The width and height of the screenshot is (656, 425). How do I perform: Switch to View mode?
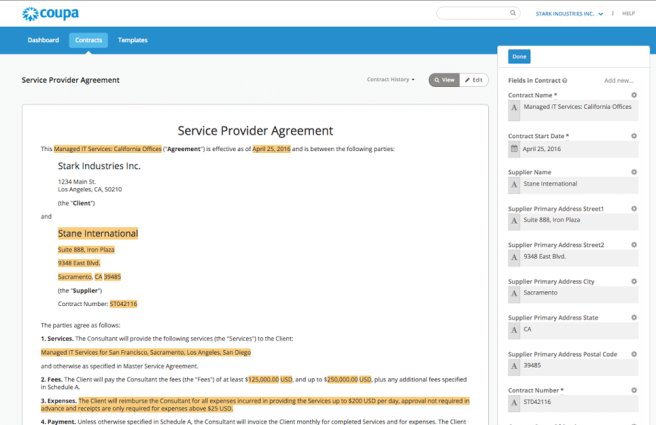[x=444, y=80]
